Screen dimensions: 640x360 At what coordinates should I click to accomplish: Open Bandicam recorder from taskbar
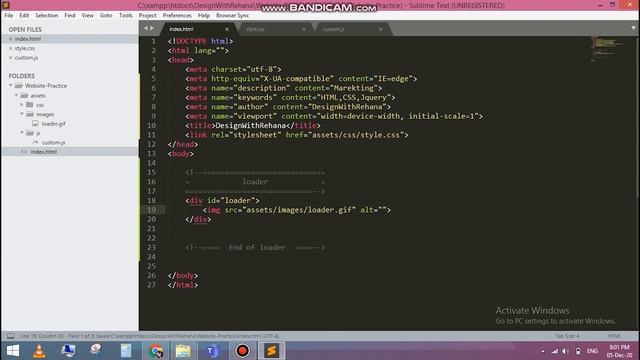pos(242,351)
